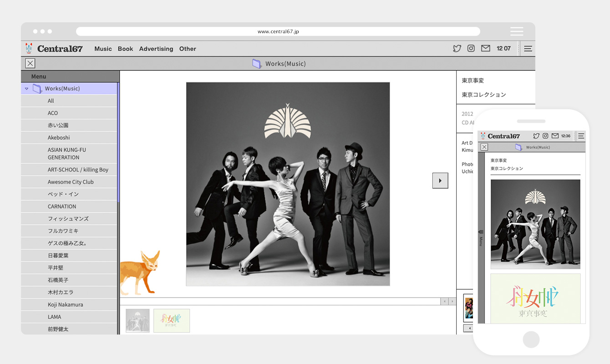
Task: Open the Book menu
Action: click(125, 49)
